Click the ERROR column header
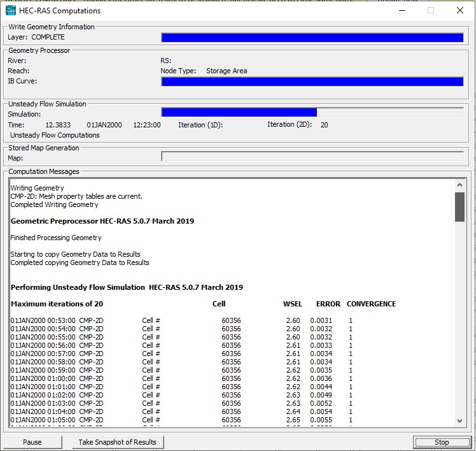The width and height of the screenshot is (476, 451). (328, 304)
